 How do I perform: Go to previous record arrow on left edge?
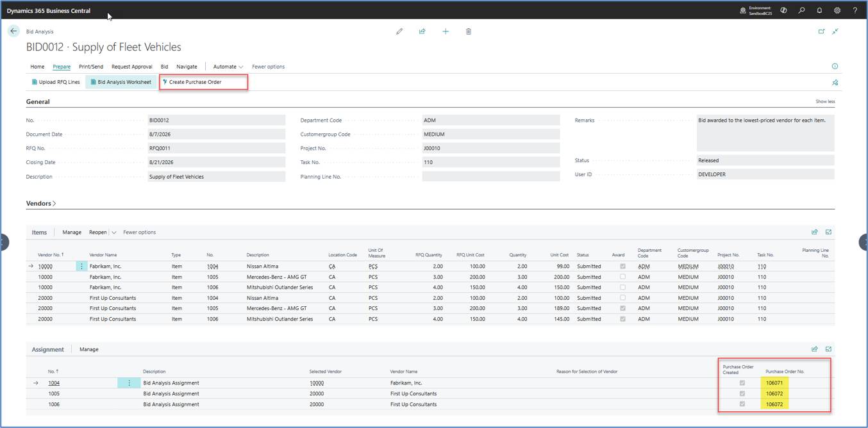3,242
